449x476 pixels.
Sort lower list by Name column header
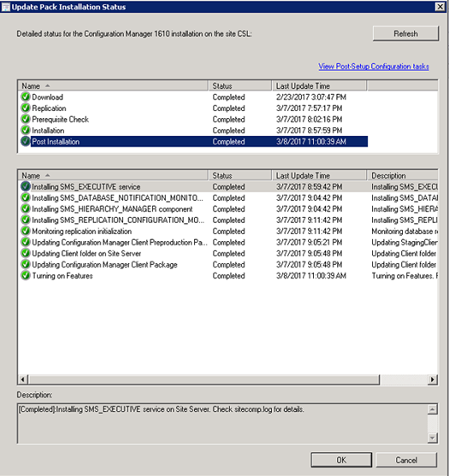point(113,175)
